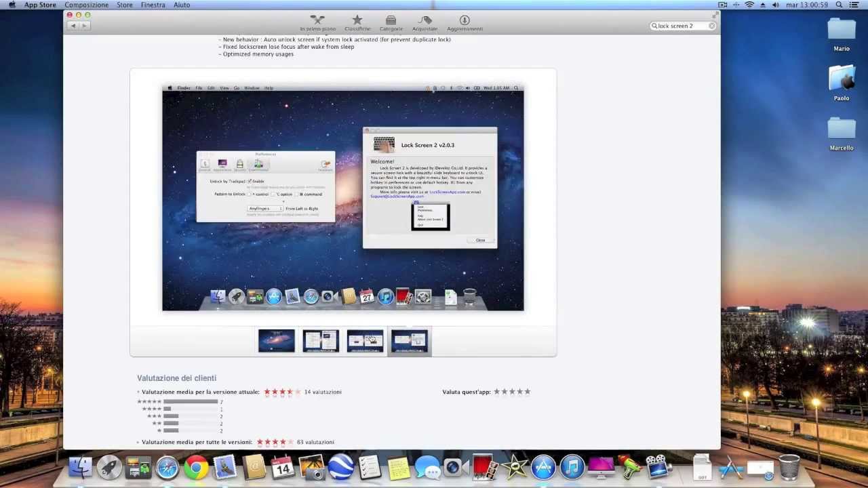Click the menu bar clock mar 13:00
Viewport: 868px width, 488px height.
807,5
